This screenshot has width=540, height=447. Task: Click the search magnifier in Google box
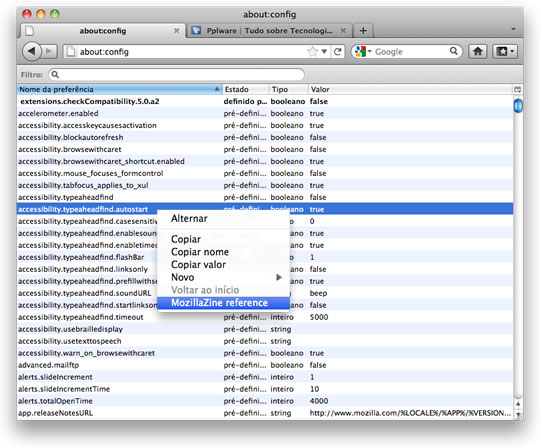454,51
